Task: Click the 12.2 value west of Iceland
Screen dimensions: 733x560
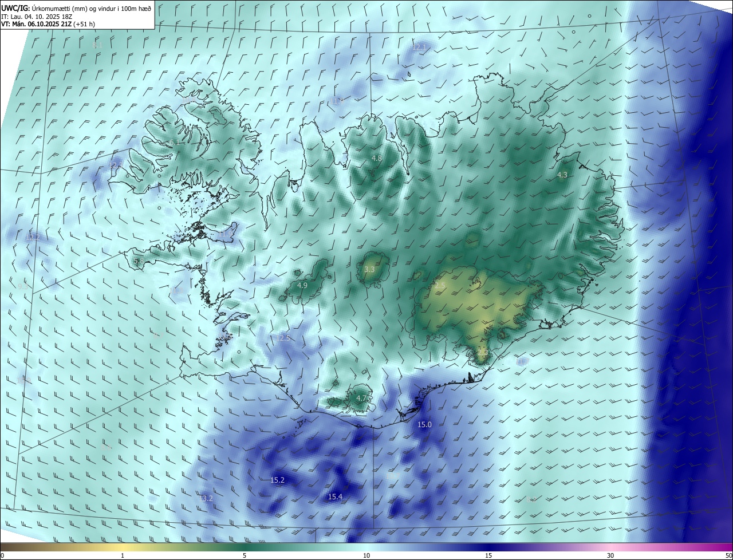Action: pos(33,237)
